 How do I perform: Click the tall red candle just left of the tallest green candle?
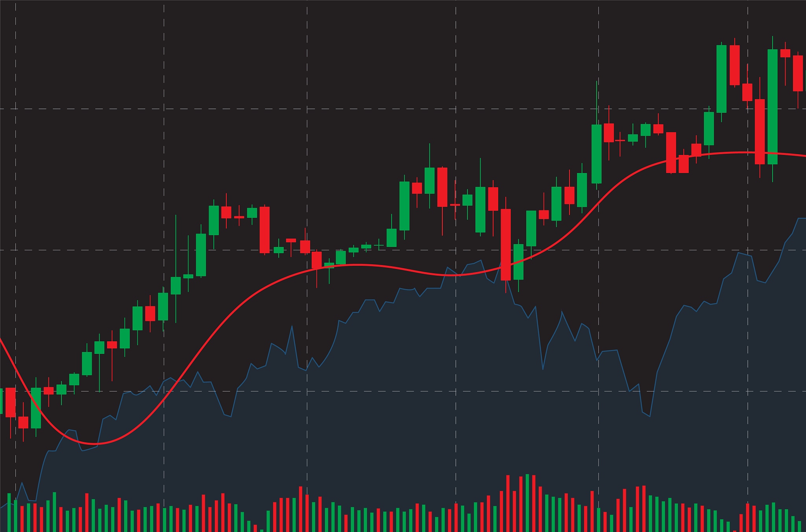point(760,131)
